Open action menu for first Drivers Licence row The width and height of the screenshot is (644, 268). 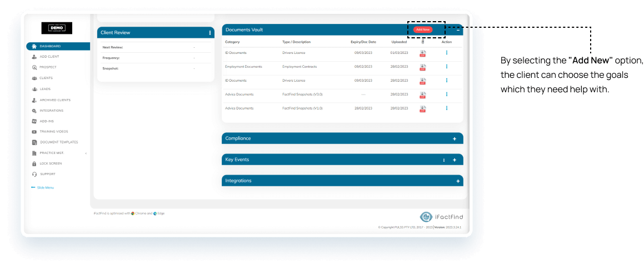(x=447, y=53)
